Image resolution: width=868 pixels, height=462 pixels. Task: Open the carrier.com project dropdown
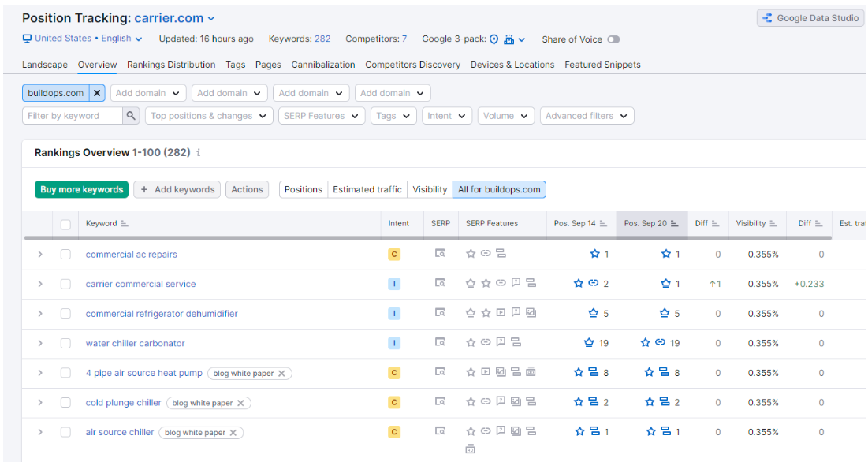click(x=174, y=18)
